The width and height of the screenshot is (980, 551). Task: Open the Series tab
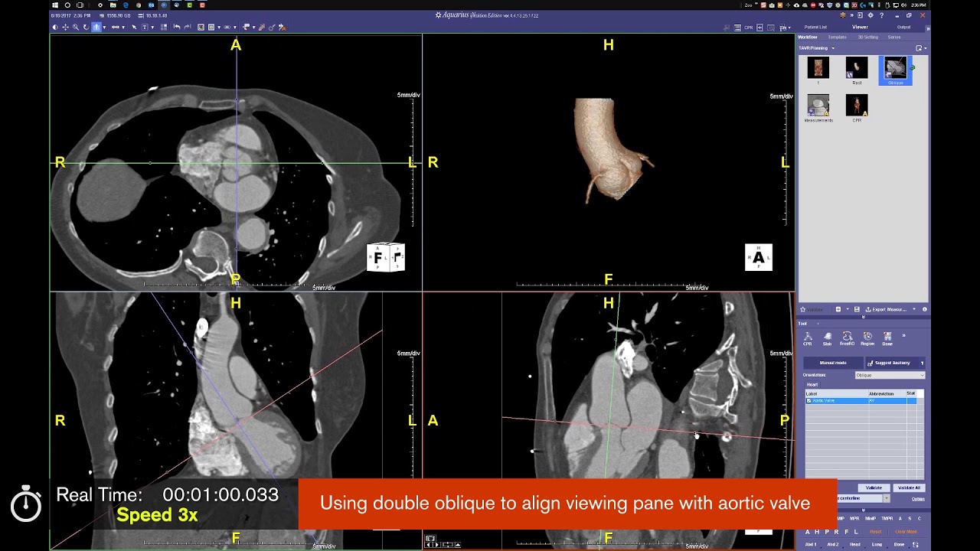click(x=894, y=37)
